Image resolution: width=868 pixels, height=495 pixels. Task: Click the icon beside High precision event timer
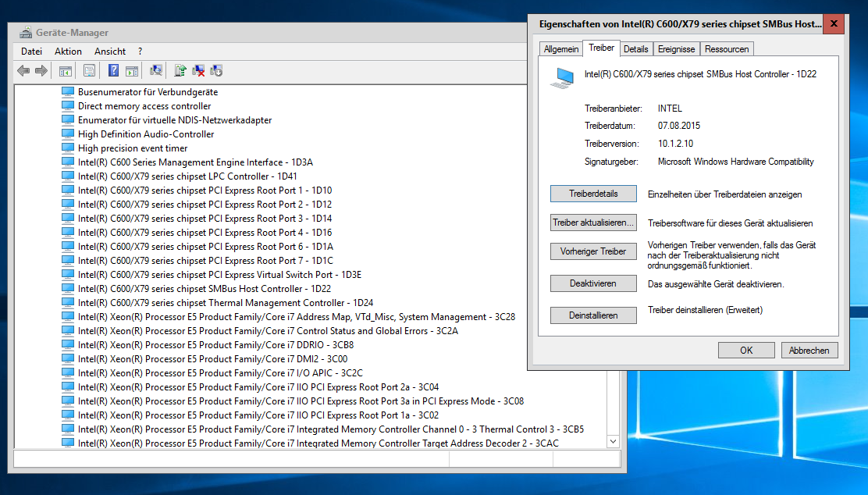click(68, 148)
